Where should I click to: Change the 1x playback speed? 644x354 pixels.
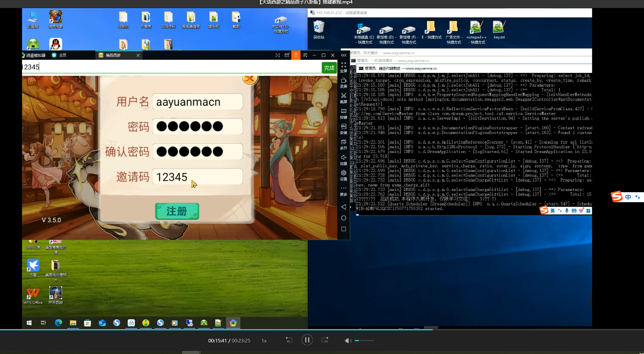click(x=264, y=341)
